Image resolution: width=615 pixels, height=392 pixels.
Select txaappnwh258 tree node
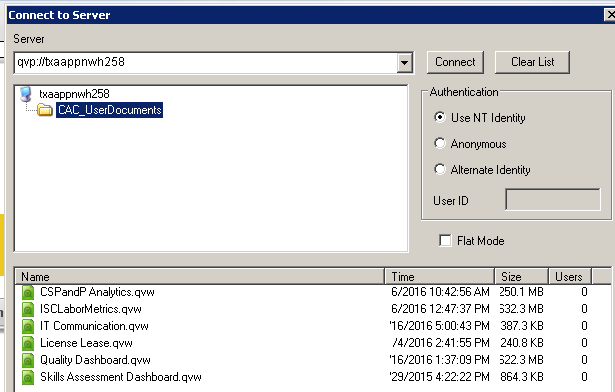[x=74, y=94]
